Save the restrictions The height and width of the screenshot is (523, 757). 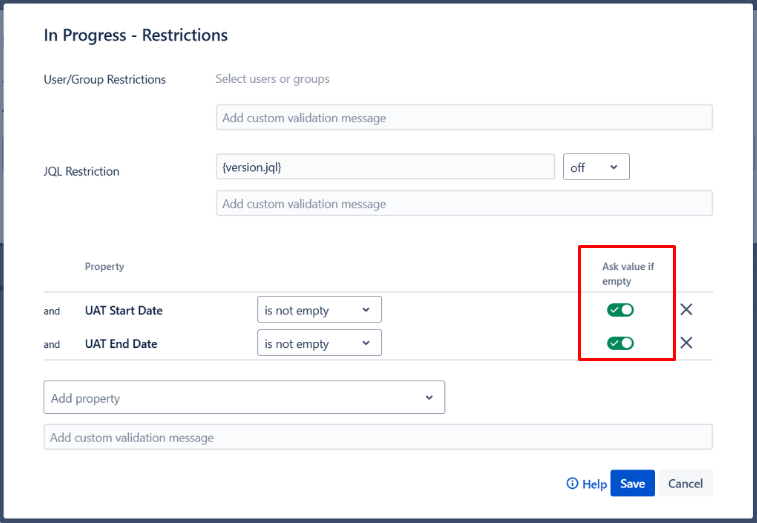click(x=632, y=484)
